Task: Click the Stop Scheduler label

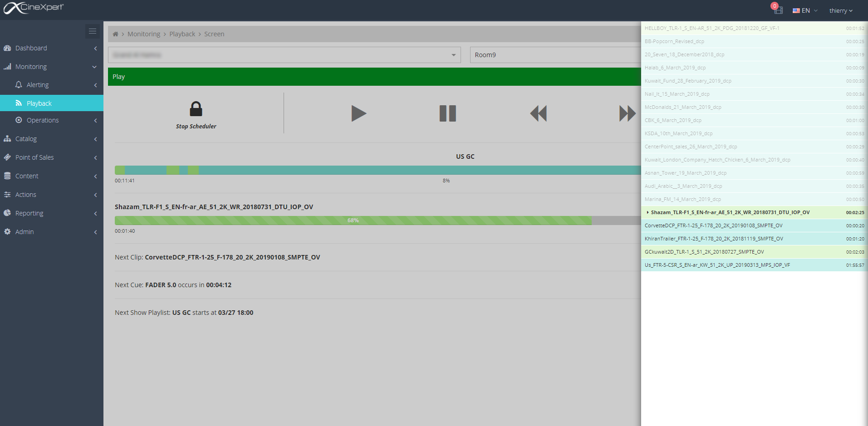Action: click(196, 127)
